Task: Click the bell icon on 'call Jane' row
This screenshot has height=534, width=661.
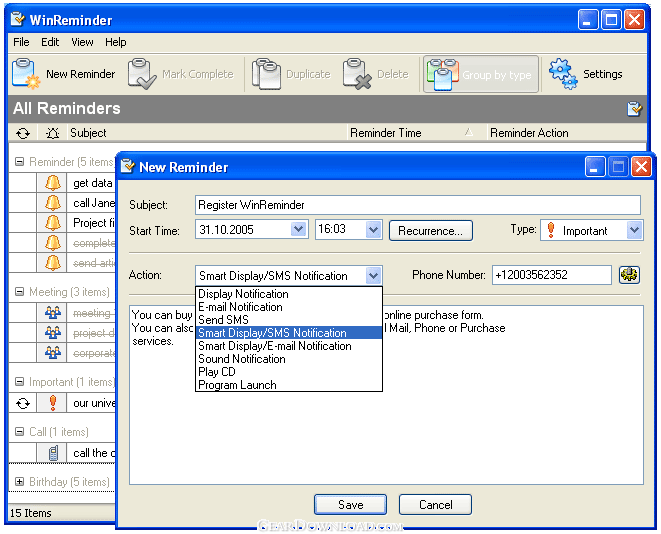Action: [x=53, y=203]
